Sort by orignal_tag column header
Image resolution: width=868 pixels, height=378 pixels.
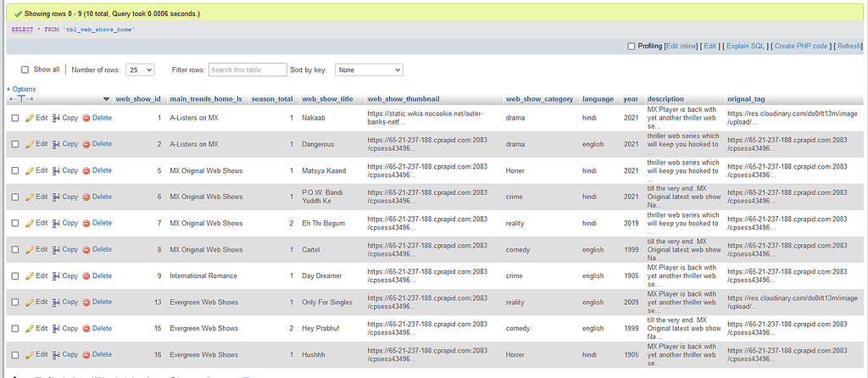(x=746, y=99)
